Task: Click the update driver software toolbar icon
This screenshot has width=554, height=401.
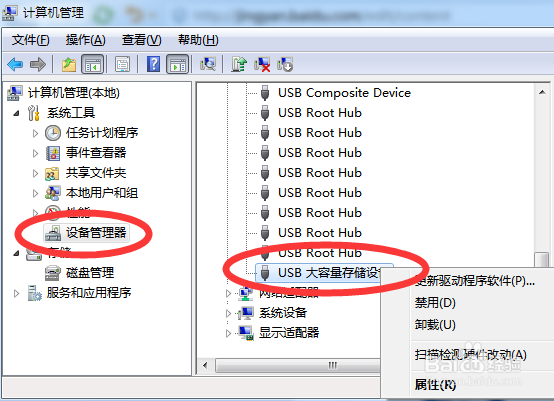Action: tap(239, 64)
